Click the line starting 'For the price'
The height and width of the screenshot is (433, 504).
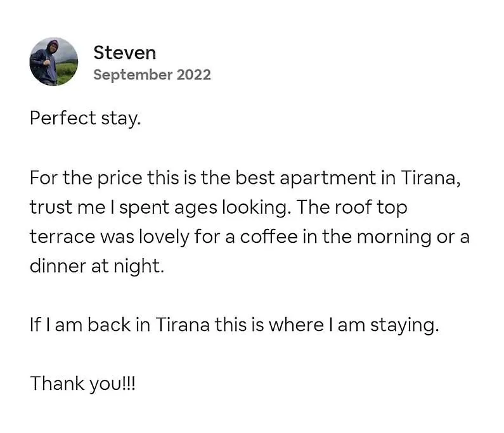coord(245,178)
